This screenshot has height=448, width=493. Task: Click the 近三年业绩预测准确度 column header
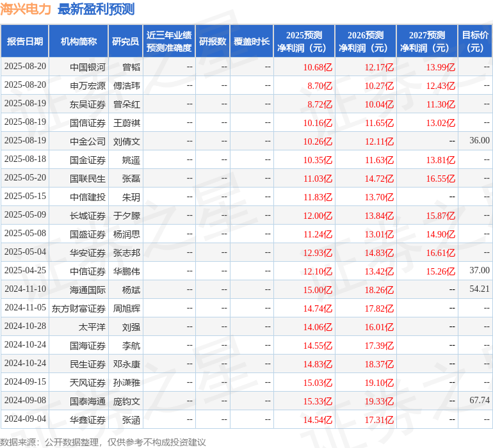[x=169, y=41]
